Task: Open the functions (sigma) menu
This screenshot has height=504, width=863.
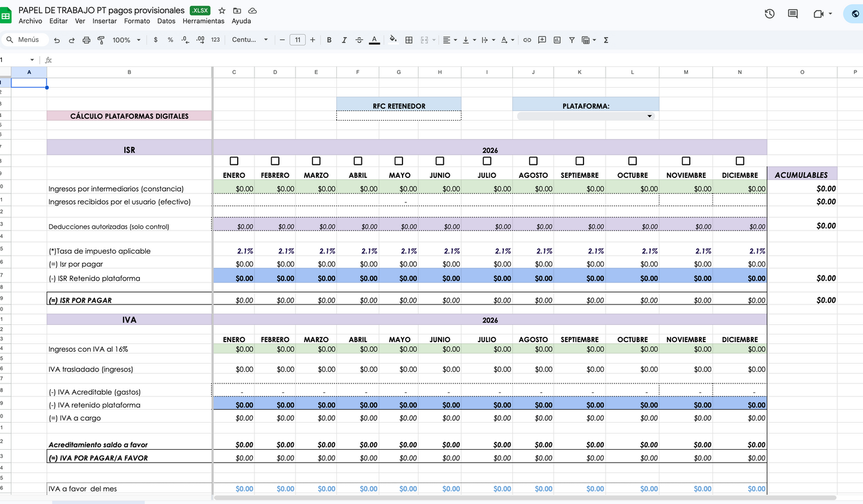Action: [x=606, y=40]
